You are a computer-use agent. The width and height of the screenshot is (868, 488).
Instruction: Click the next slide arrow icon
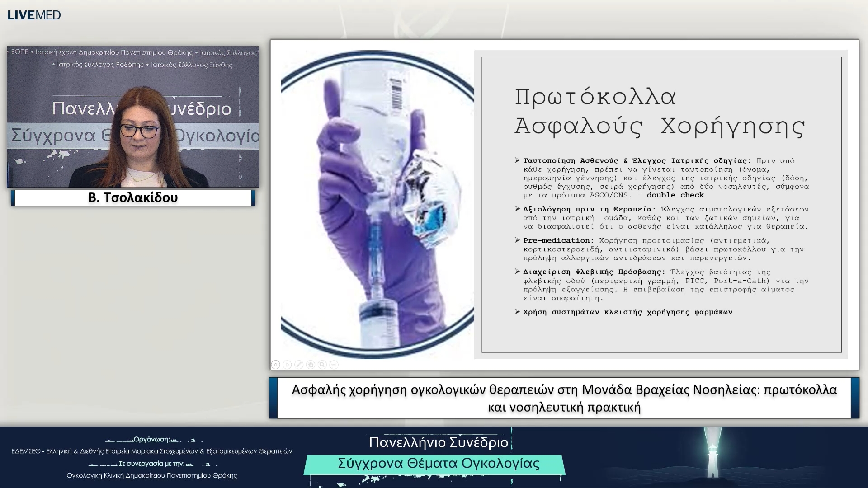tap(287, 364)
